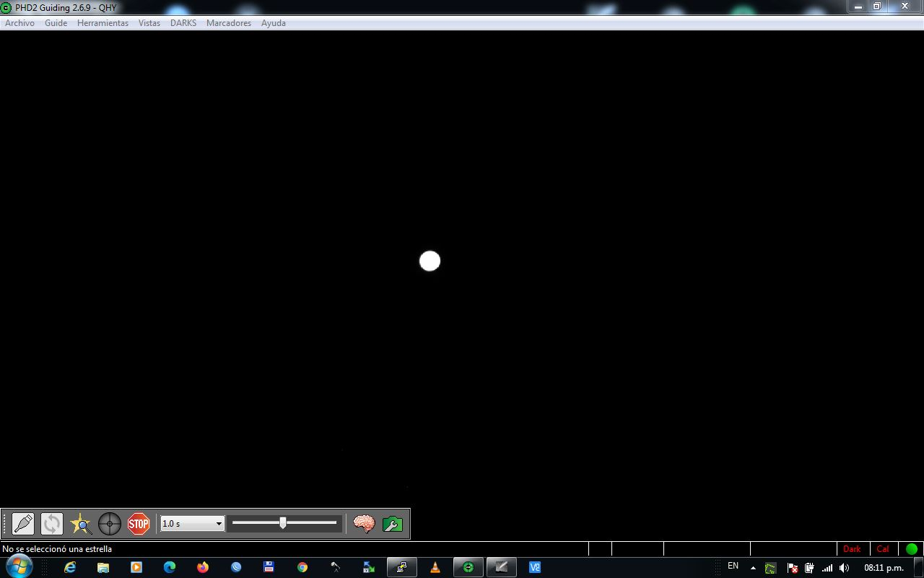This screenshot has height=578, width=924.
Task: Click the Connect Equipment USB icon
Action: pos(23,524)
